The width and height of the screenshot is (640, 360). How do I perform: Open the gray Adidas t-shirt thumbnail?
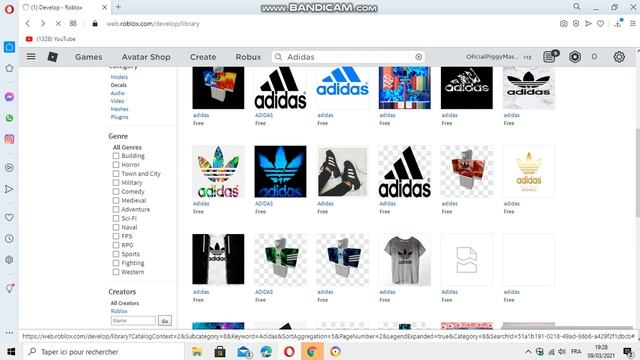404,260
